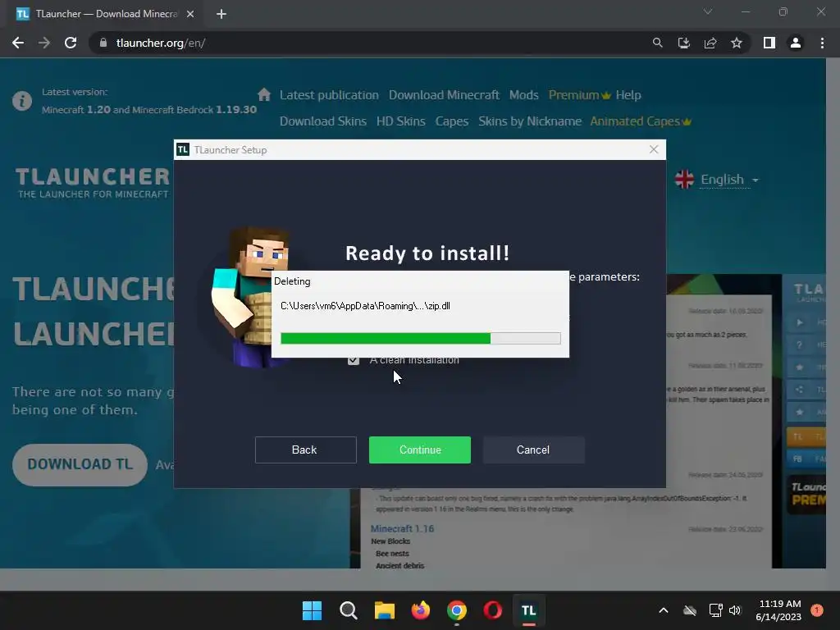Viewport: 840px width, 630px height.
Task: Open the Premium menu item
Action: point(579,95)
